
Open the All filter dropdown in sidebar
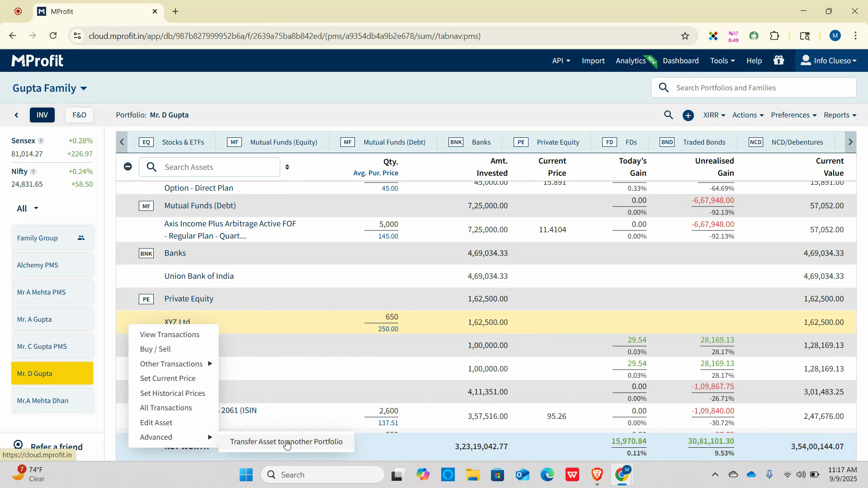pos(27,209)
